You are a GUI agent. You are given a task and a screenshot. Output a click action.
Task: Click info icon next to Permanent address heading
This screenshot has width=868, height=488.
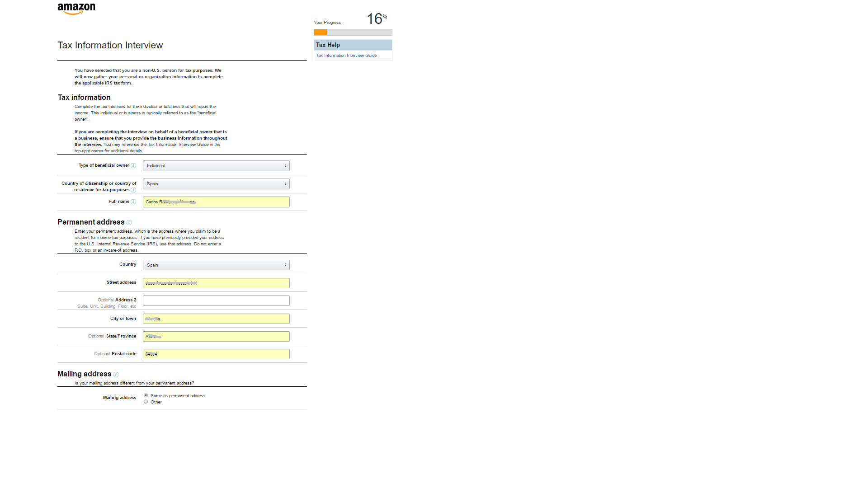129,223
